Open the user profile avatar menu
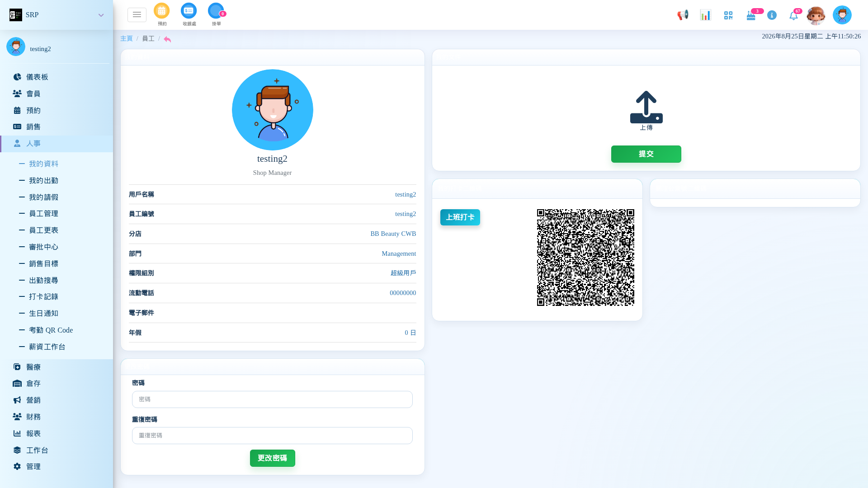The height and width of the screenshot is (488, 868). tap(842, 15)
